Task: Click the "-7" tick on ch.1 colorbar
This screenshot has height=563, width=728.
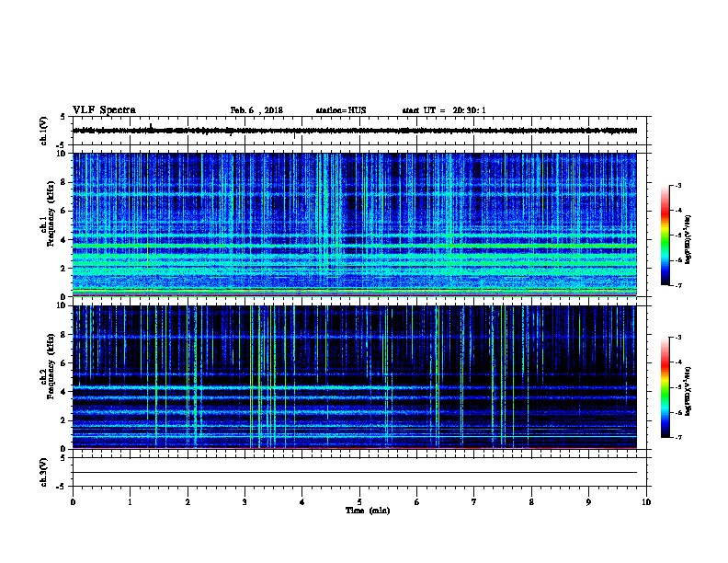Action: (678, 285)
